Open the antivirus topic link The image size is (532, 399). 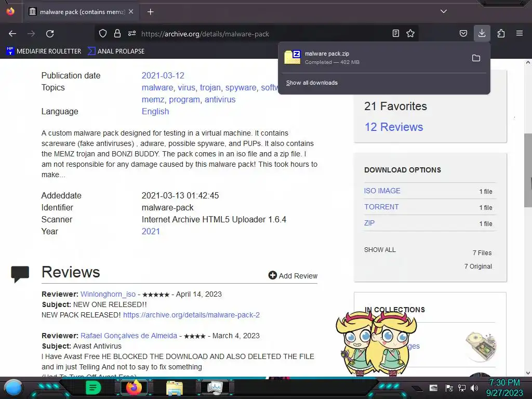click(220, 99)
